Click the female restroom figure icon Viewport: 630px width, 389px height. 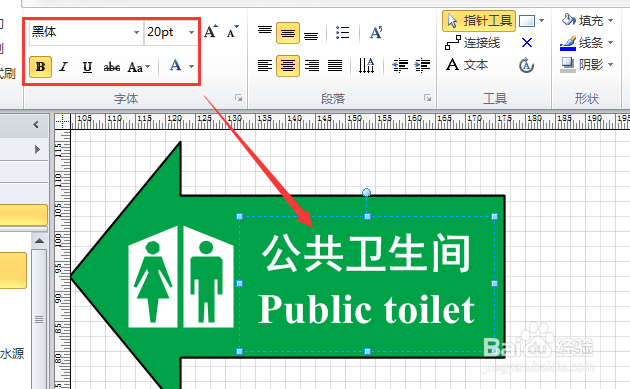pyautogui.click(x=153, y=277)
